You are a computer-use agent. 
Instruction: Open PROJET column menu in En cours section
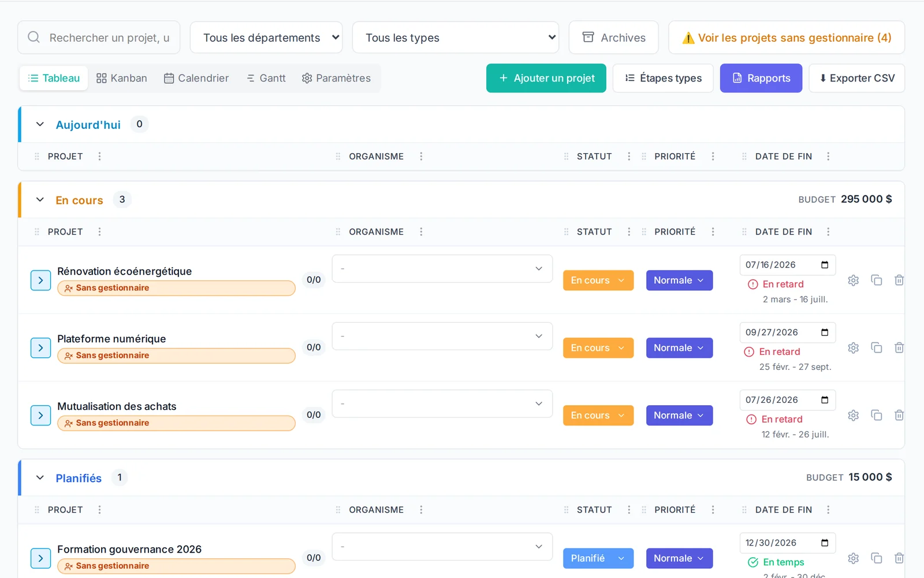click(x=99, y=232)
